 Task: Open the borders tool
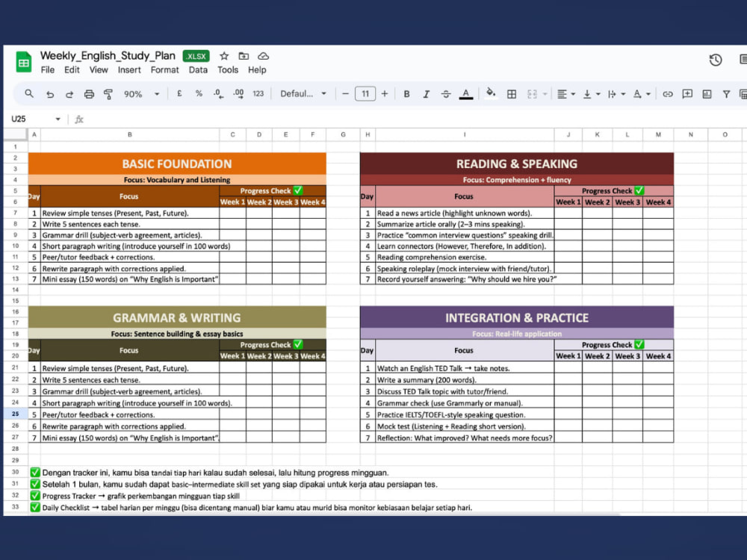[512, 94]
